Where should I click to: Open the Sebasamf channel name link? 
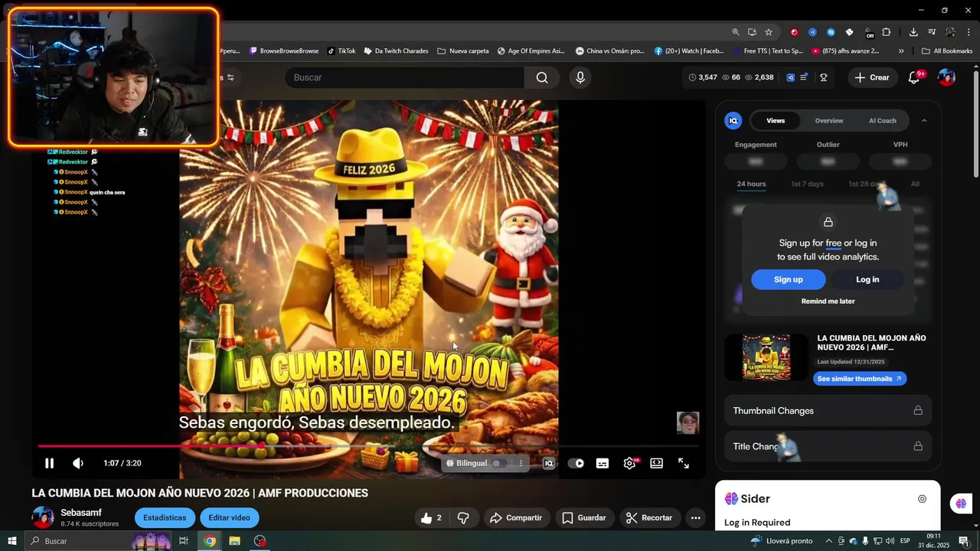click(x=81, y=513)
